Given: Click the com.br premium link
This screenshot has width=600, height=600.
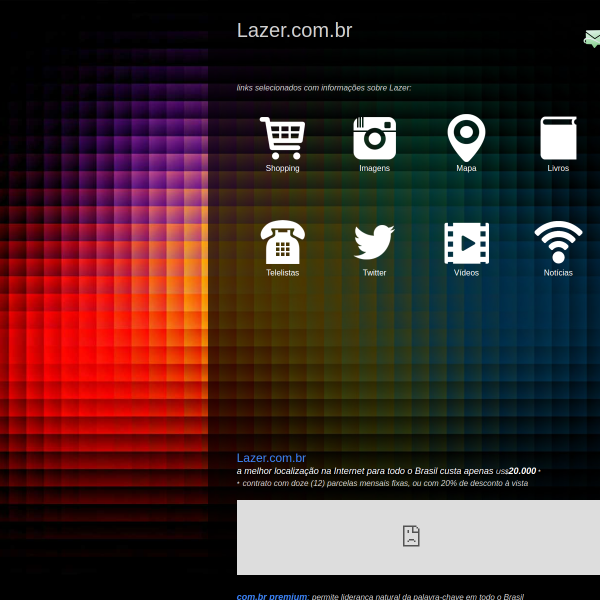Looking at the screenshot, I should pyautogui.click(x=272, y=596).
